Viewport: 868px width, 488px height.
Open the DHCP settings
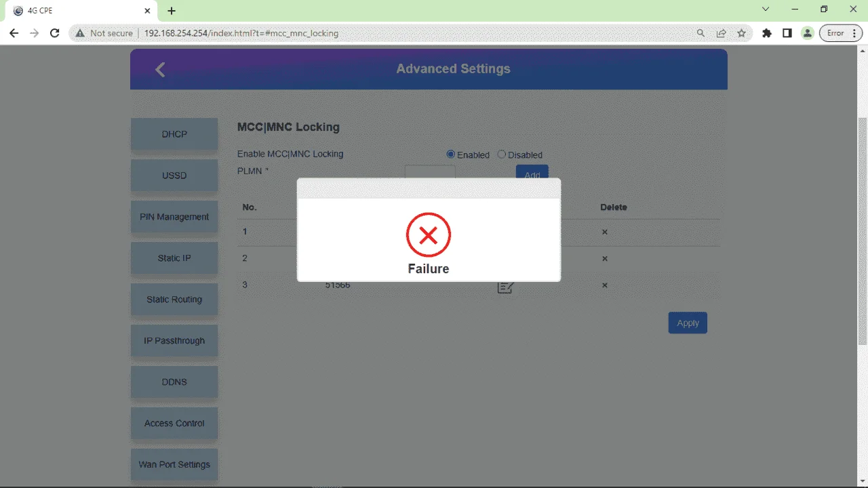174,134
